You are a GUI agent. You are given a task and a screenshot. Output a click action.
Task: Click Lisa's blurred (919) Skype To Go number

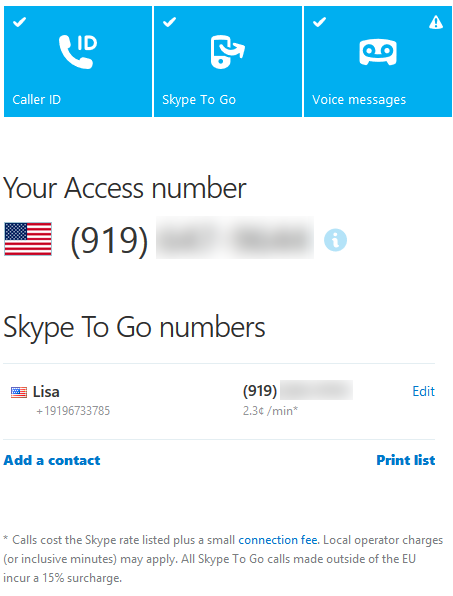(x=298, y=390)
